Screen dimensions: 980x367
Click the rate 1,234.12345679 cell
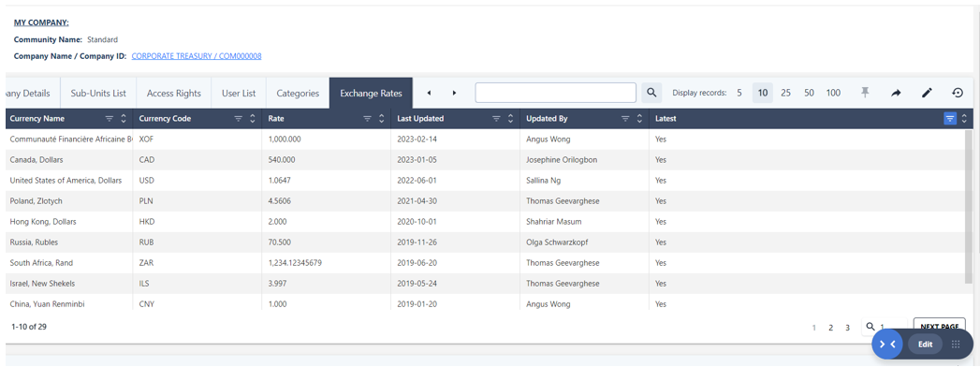pos(327,263)
